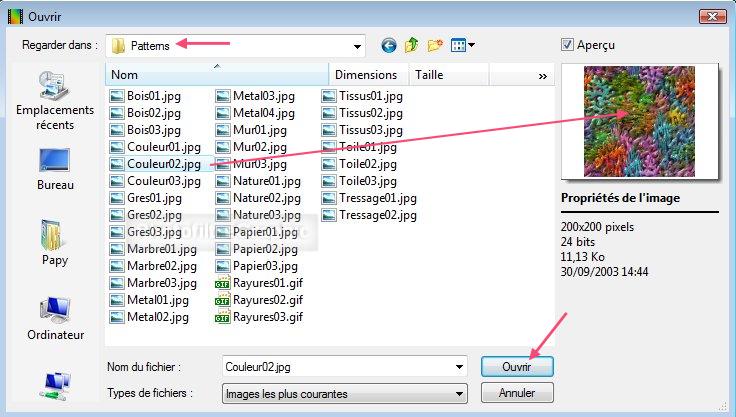Viewport: 736px width, 417px height.
Task: Toggle the Aperçu preview checkbox
Action: click(x=568, y=45)
